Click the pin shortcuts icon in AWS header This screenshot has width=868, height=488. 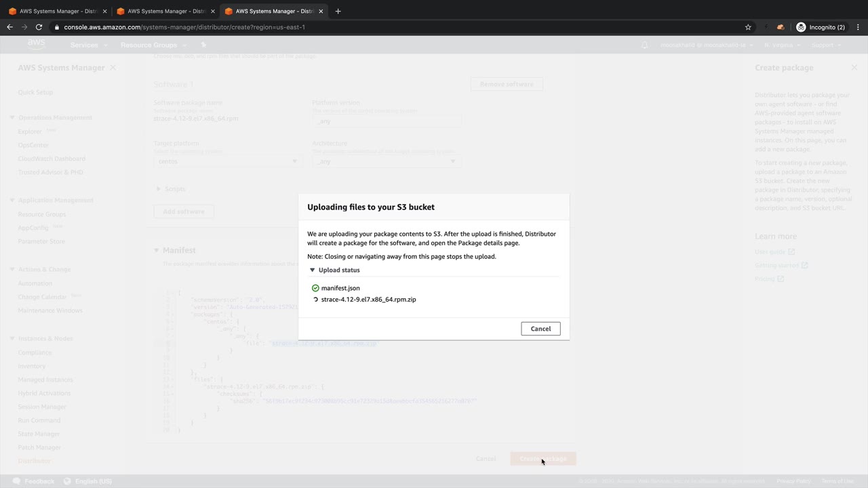(203, 45)
